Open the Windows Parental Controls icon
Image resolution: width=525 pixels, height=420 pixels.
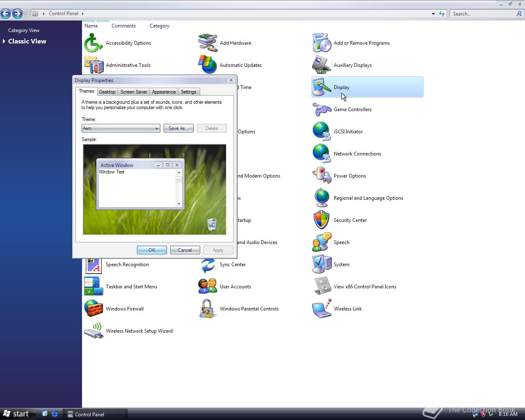[x=208, y=309]
